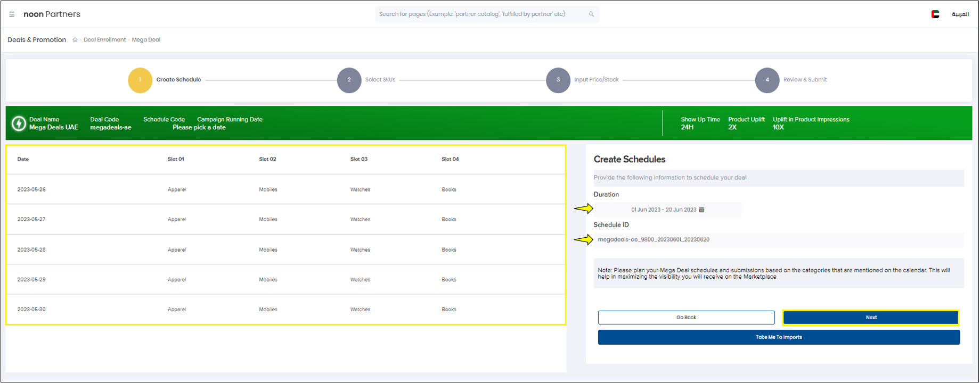Viewport: 980px width, 383px height.
Task: Go to home via breadcrumb house icon
Action: point(75,40)
